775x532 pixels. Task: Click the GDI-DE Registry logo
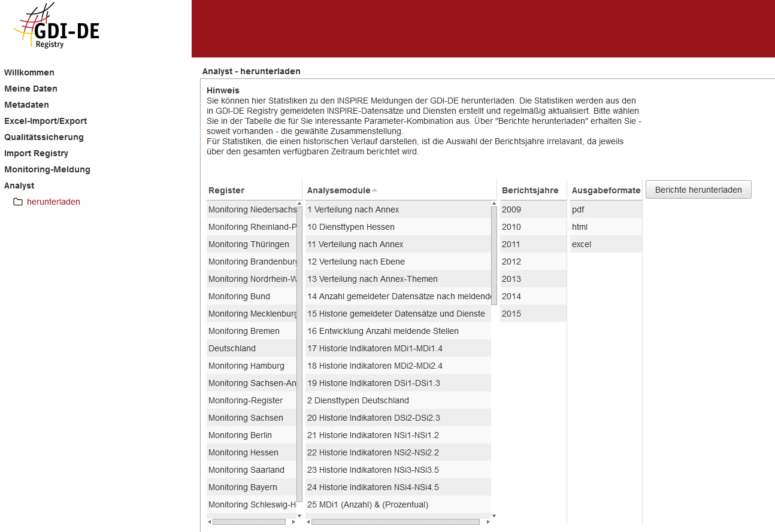[57, 29]
